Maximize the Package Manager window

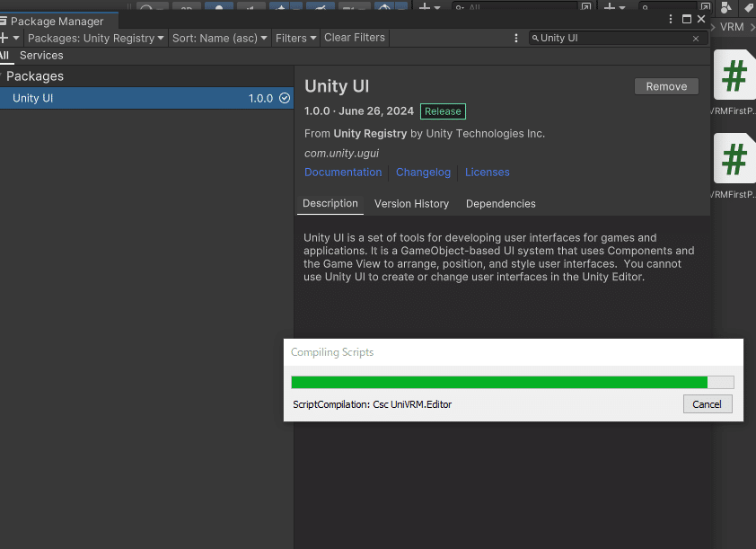687,19
